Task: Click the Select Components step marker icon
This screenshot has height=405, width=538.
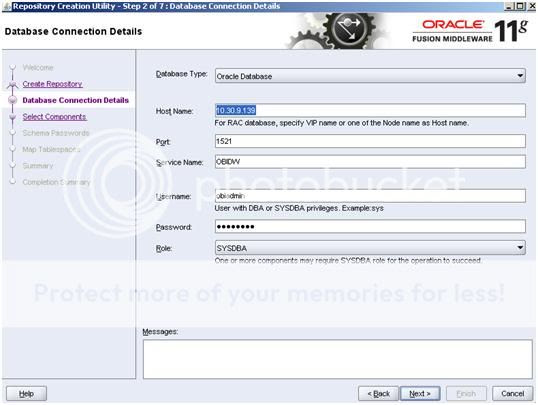Action: pos(13,117)
